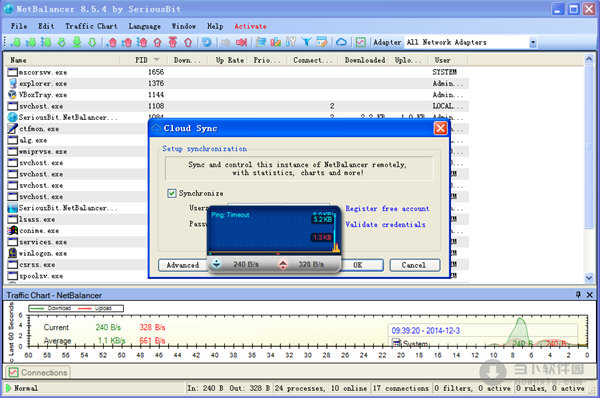600x398 pixels.
Task: Click the bar chart statistics toolbar icon
Action: coord(276,42)
